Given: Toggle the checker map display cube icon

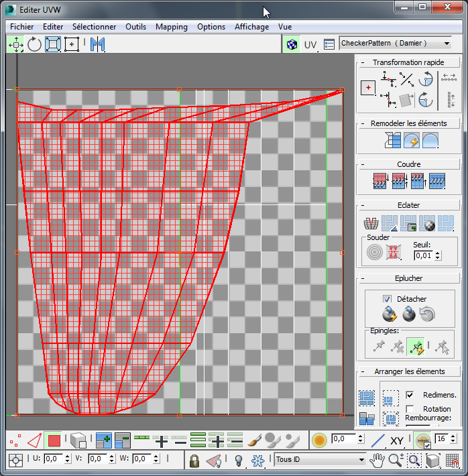Looking at the screenshot, I should 292,45.
